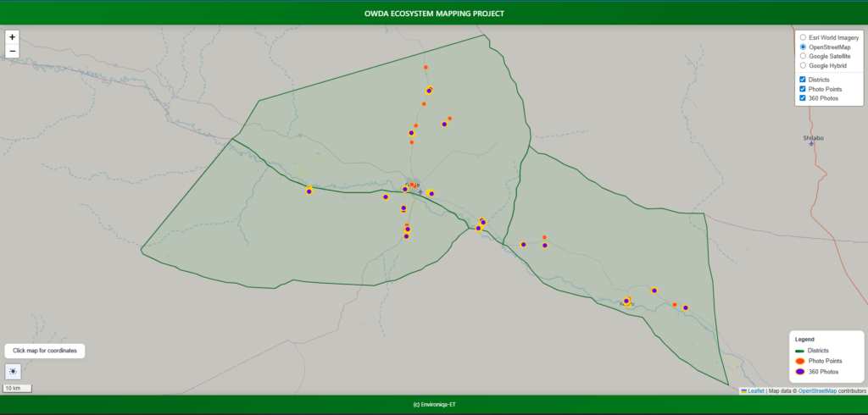This screenshot has height=415, width=868.
Task: Click the Ukraine flag icon beside Leaflet
Action: coord(743,390)
